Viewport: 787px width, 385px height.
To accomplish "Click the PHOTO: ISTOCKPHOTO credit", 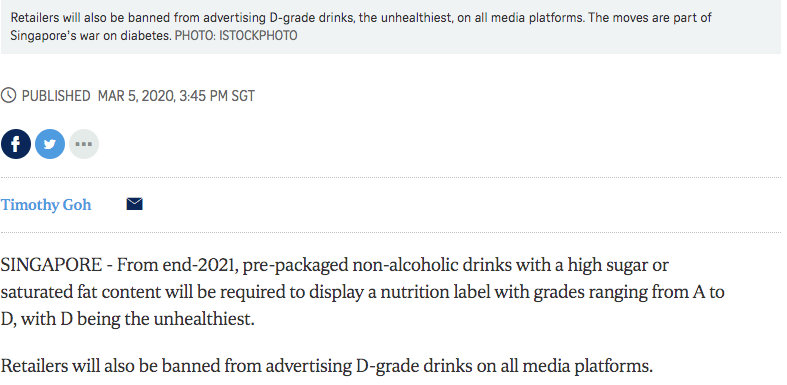I will [x=236, y=36].
